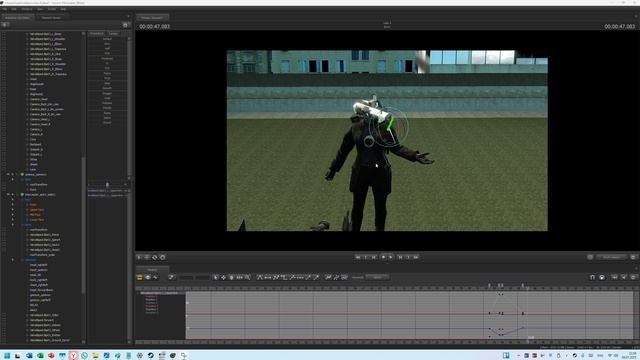The height and width of the screenshot is (360, 640).
Task: Click the Default preset slider
Action: [x=107, y=39]
